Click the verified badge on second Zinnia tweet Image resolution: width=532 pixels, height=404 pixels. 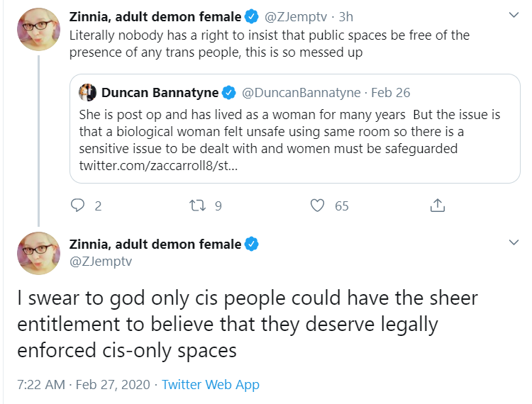tap(251, 244)
